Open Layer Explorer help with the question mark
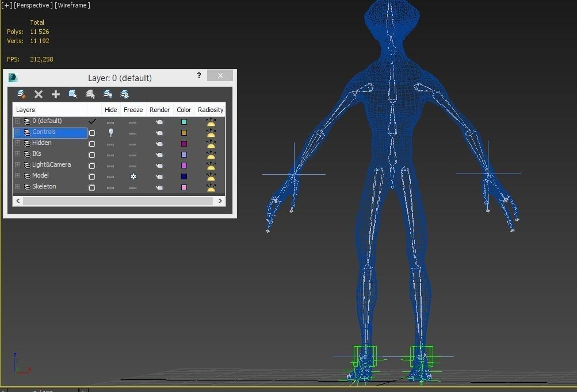The image size is (577, 392). click(x=198, y=75)
